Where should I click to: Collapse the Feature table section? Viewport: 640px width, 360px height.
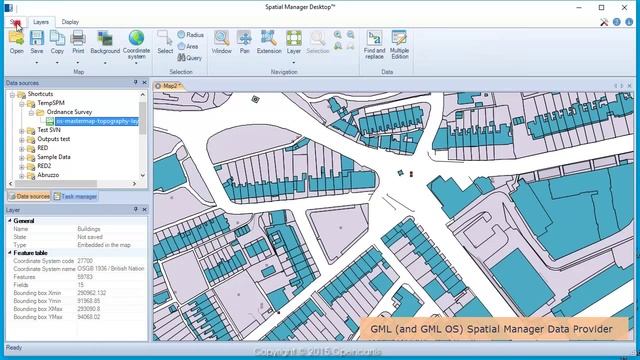tap(10, 253)
